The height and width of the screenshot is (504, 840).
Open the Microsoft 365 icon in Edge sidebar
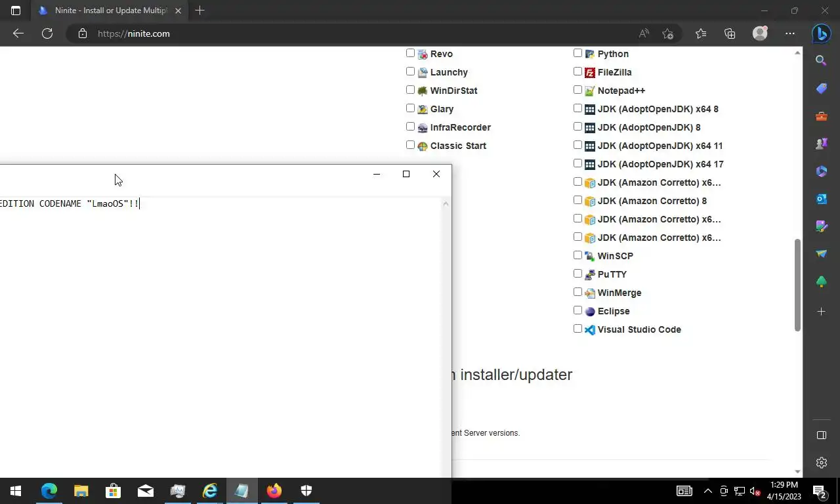coord(821,171)
